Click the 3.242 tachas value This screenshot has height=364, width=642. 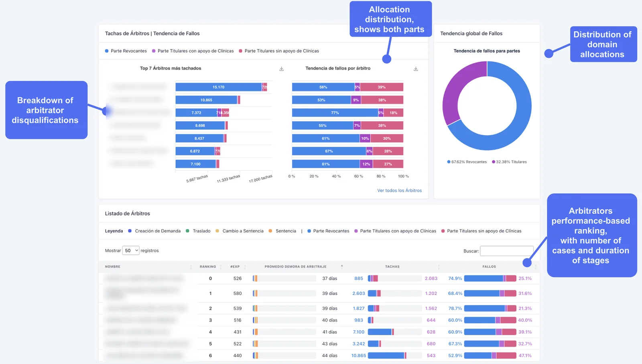(359, 344)
